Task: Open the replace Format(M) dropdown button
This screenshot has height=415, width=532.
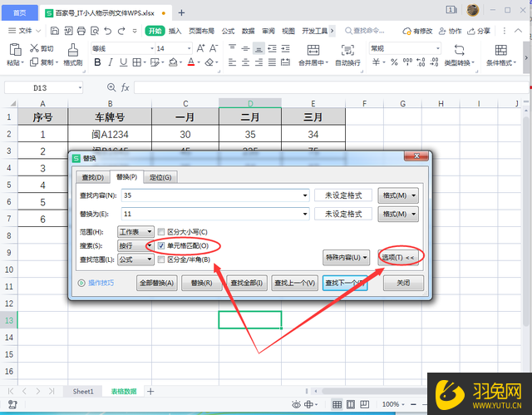Action: pyautogui.click(x=398, y=214)
